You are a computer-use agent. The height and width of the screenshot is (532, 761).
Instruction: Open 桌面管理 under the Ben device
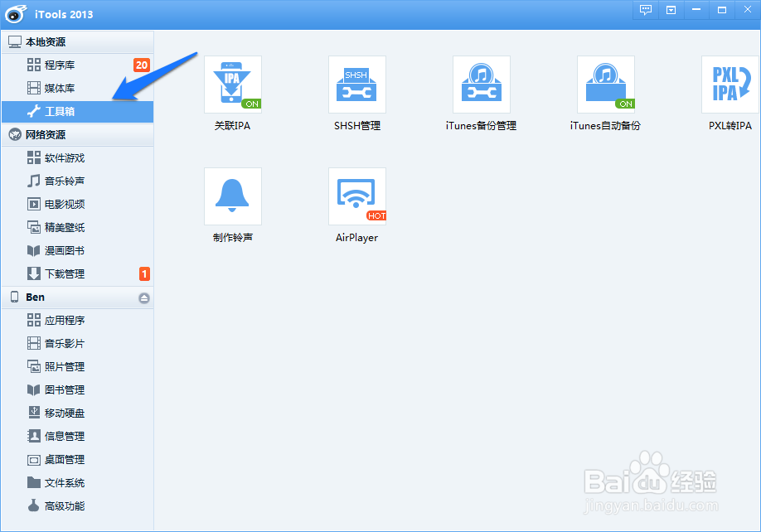click(x=78, y=460)
